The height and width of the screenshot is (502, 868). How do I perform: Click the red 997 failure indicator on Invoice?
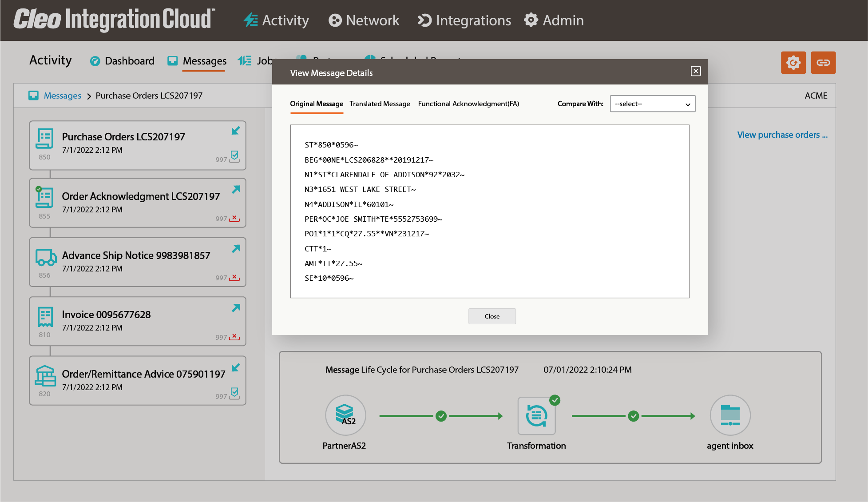(234, 337)
